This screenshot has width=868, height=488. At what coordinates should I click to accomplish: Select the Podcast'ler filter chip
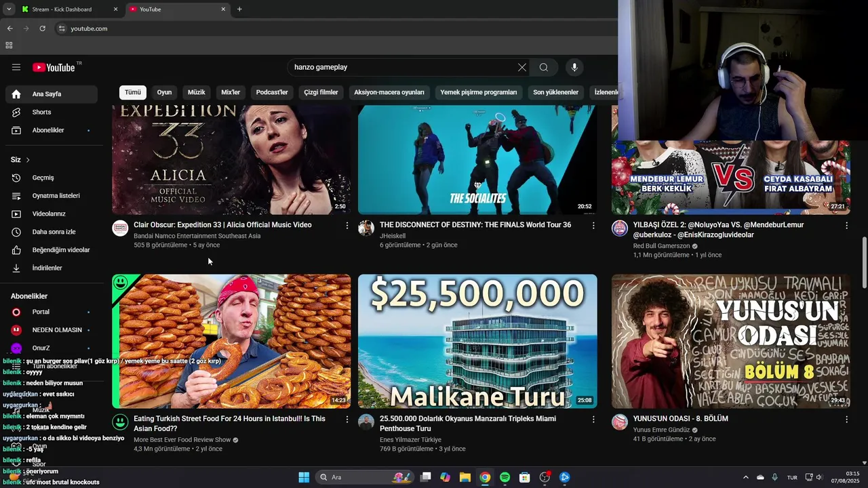point(272,92)
